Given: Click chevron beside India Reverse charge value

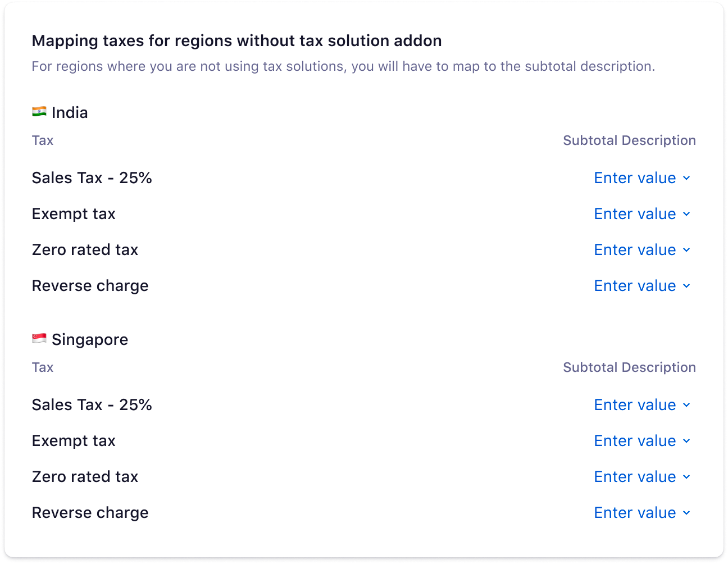Looking at the screenshot, I should [x=686, y=286].
